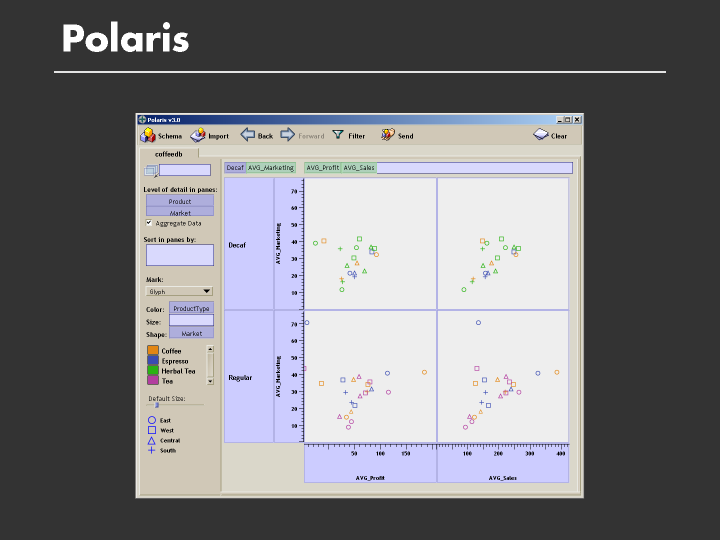Screen dimensions: 720x540
Task: Select the Product level of detail field
Action: [180, 201]
